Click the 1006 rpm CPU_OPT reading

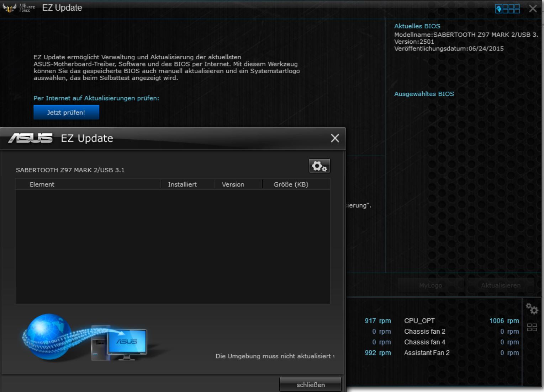coord(504,321)
